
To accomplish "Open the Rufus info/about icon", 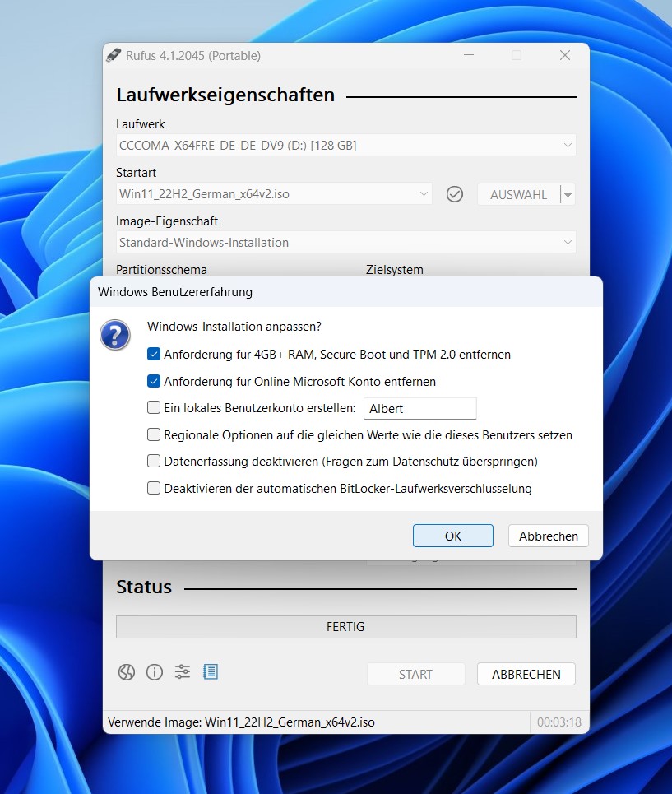I will pyautogui.click(x=155, y=672).
